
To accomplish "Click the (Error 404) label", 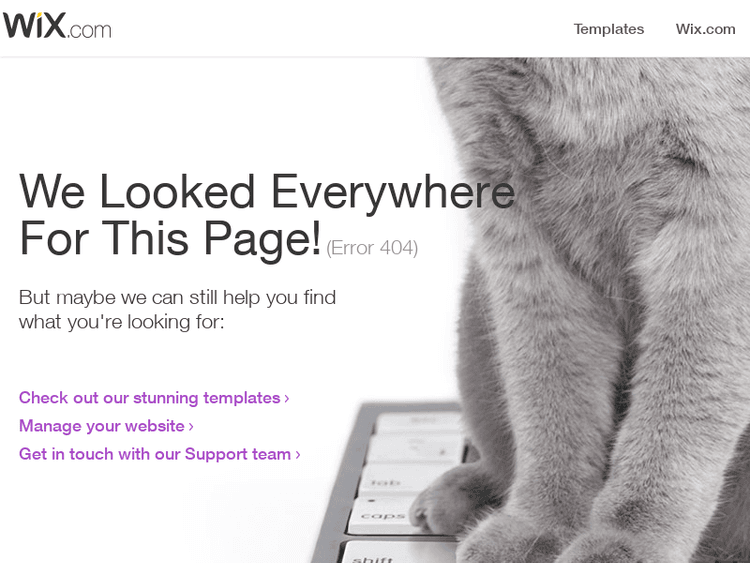I will tap(372, 248).
